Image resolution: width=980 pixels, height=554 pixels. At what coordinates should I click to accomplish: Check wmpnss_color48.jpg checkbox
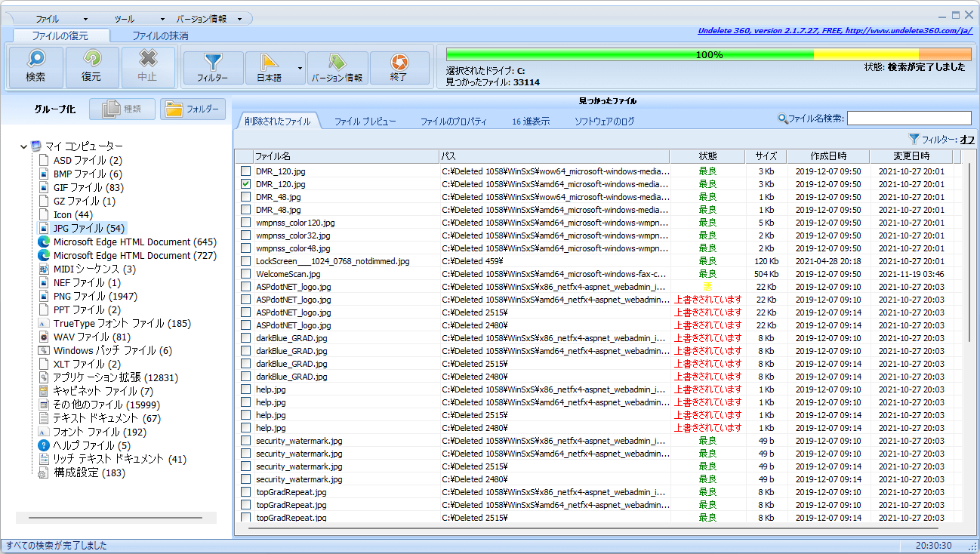245,248
